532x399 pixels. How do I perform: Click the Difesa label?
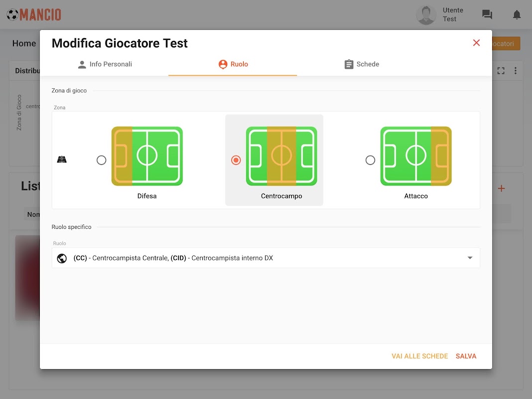(x=147, y=196)
